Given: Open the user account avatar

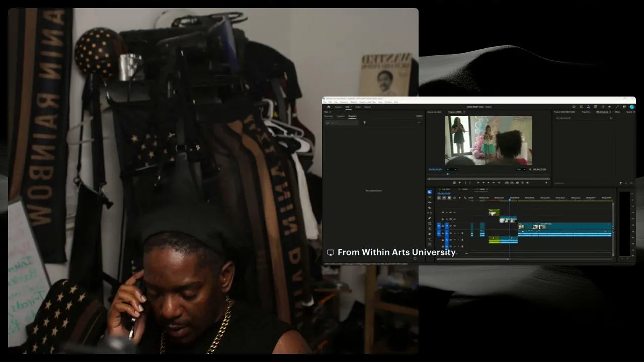Looking at the screenshot, I should click(x=632, y=107).
